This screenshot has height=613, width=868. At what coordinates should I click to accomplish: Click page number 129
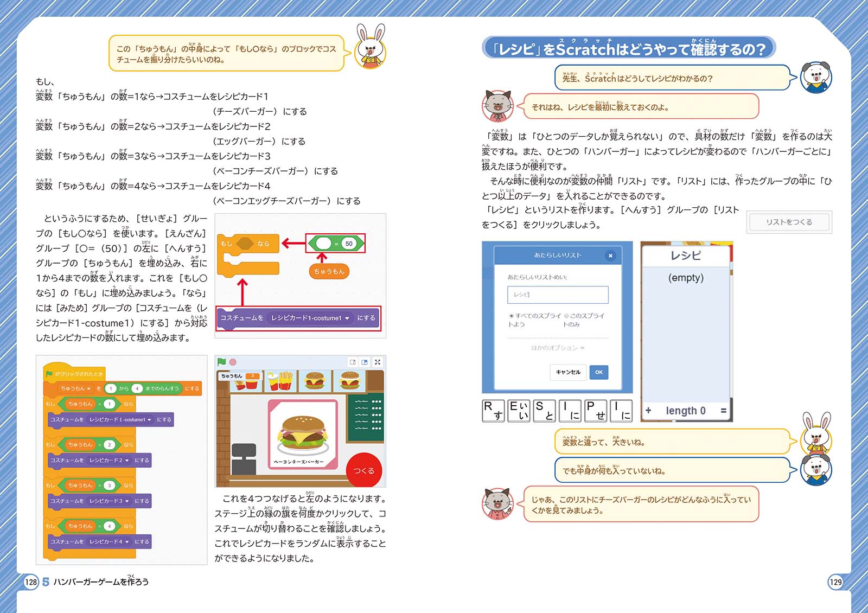pyautogui.click(x=835, y=582)
